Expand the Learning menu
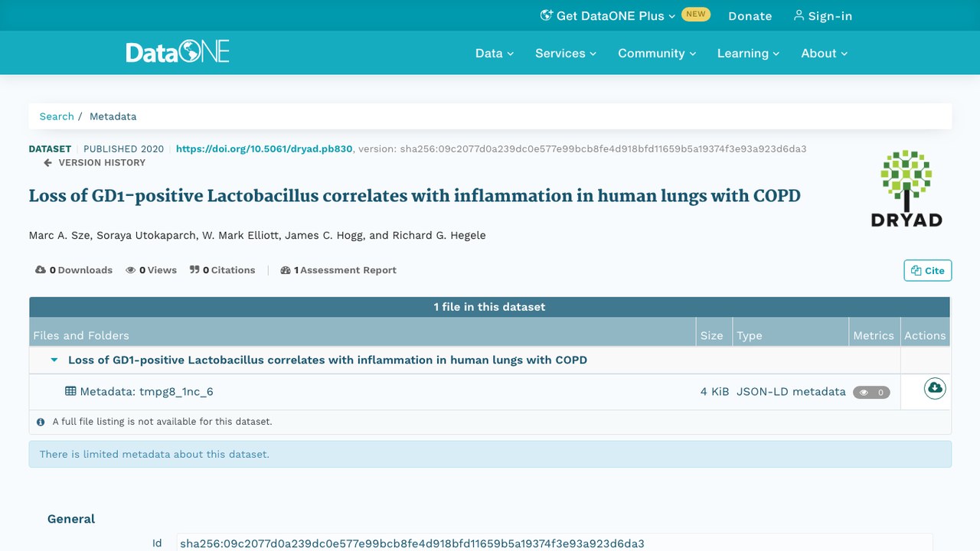This screenshot has height=551, width=980. coord(748,53)
